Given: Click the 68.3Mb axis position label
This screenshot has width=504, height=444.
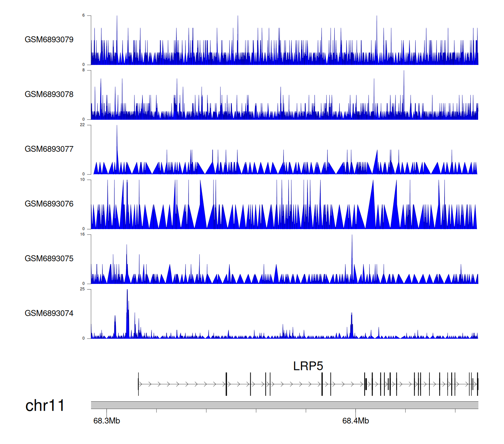Looking at the screenshot, I should tap(107, 421).
